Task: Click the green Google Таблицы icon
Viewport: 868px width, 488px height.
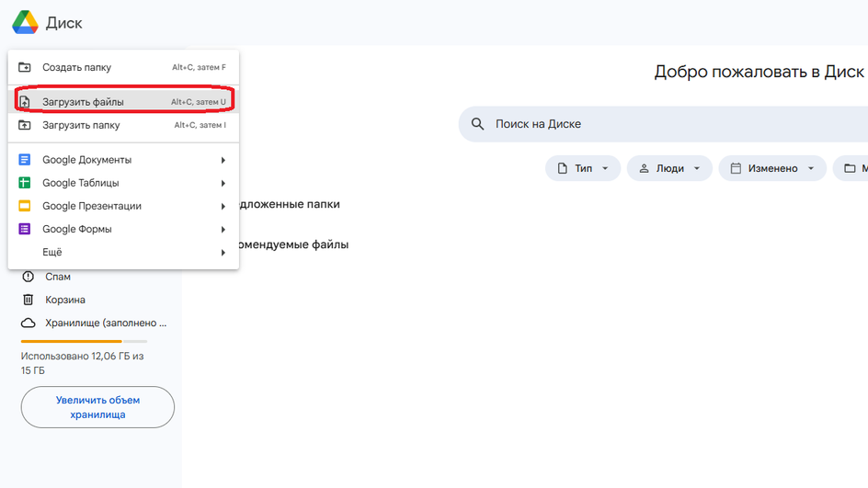Action: [x=24, y=183]
